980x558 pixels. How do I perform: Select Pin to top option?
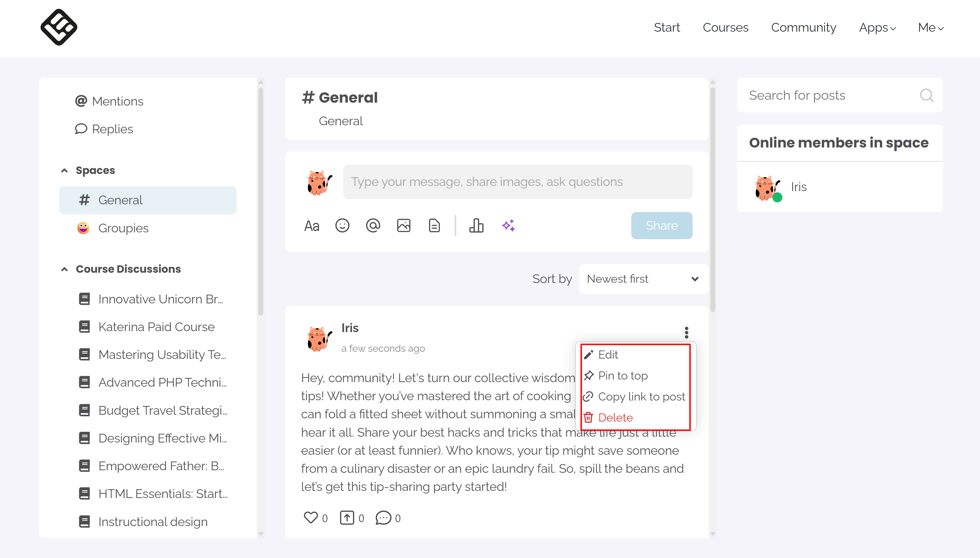tap(623, 376)
